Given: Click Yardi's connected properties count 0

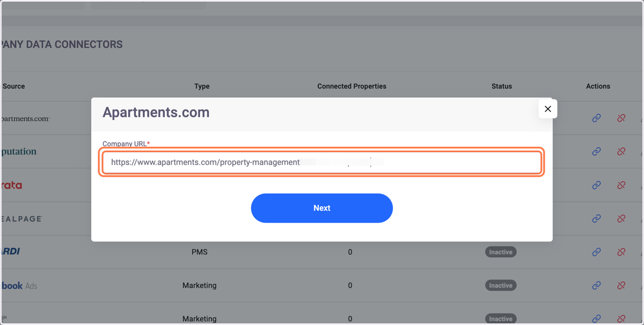Looking at the screenshot, I should pyautogui.click(x=350, y=252).
